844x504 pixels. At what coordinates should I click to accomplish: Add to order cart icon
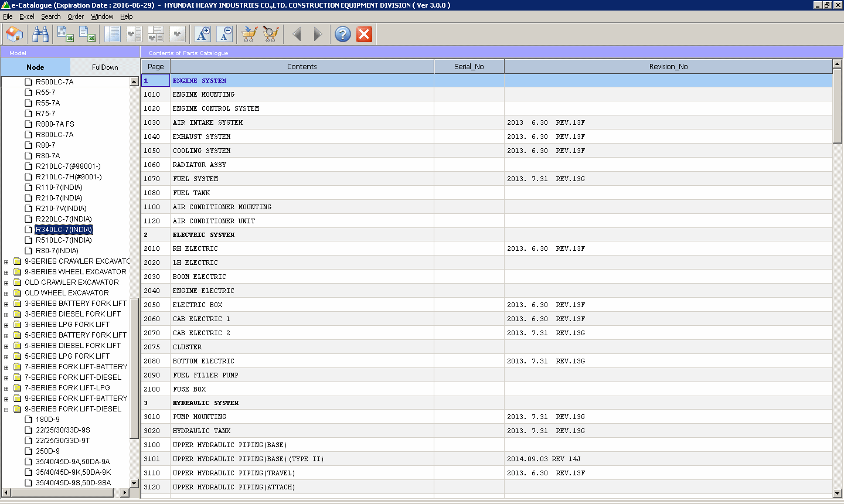pos(249,34)
